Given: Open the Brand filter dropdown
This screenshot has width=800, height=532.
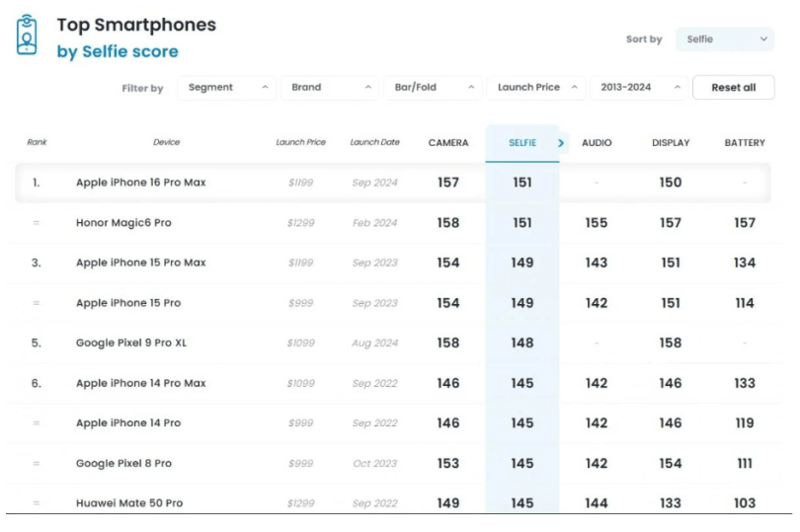Looking at the screenshot, I should tap(329, 88).
